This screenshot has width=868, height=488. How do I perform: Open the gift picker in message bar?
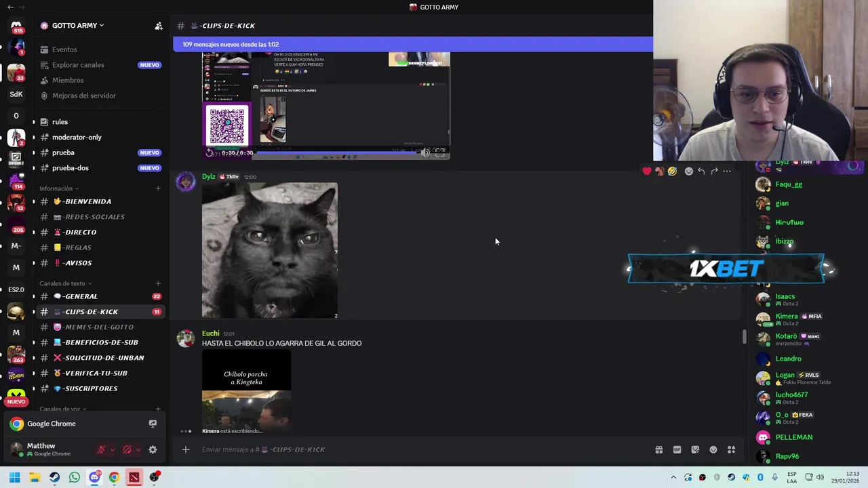point(658,449)
